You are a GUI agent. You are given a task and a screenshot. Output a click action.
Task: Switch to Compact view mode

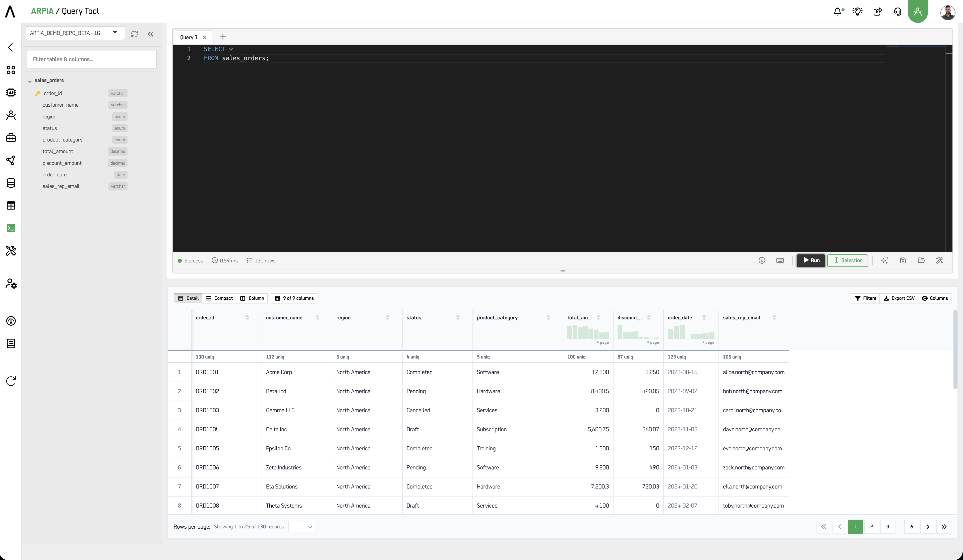pyautogui.click(x=219, y=298)
